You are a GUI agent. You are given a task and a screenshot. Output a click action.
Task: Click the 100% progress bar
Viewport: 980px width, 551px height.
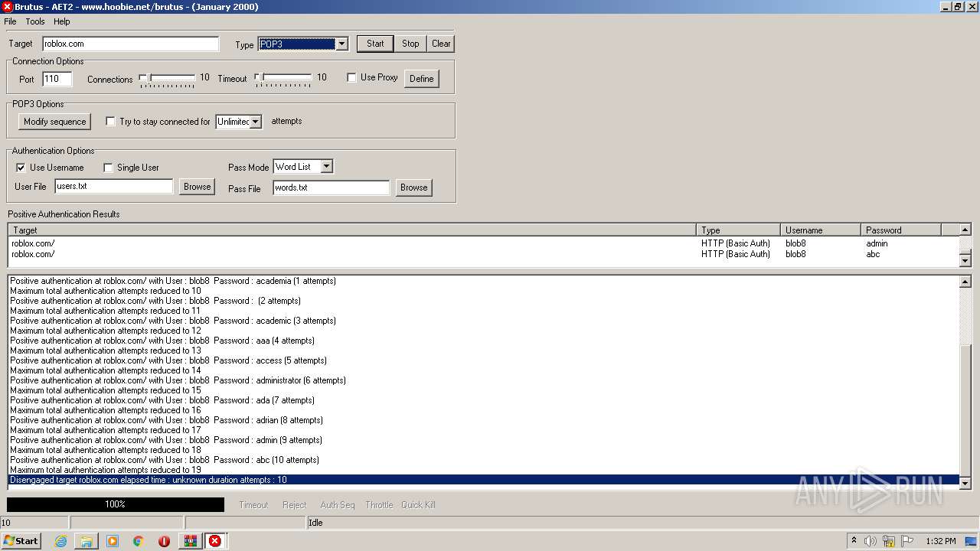pyautogui.click(x=116, y=504)
